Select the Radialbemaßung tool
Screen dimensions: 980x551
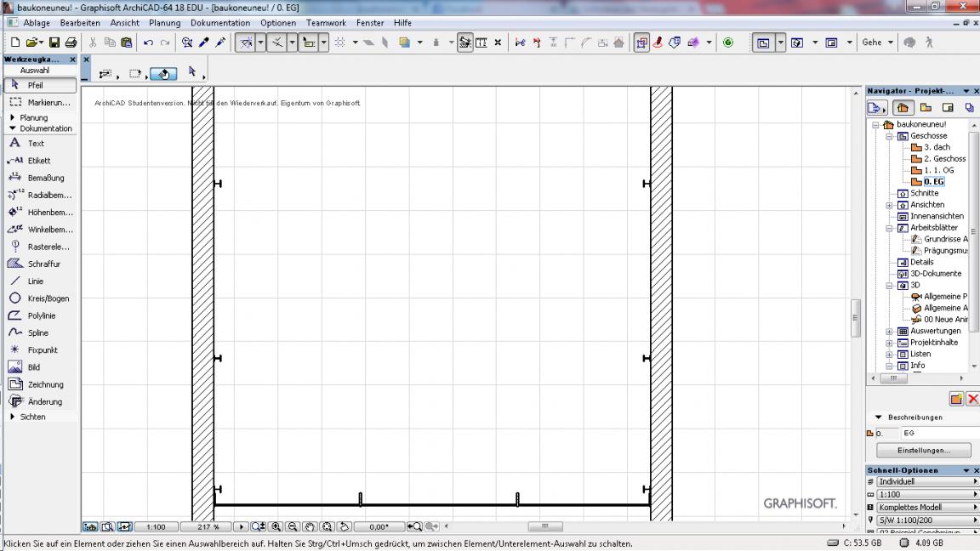40,195
